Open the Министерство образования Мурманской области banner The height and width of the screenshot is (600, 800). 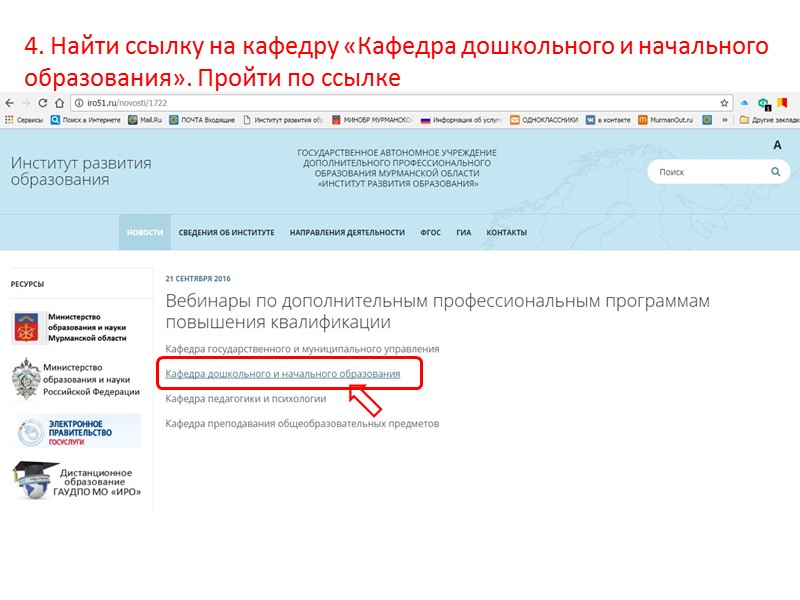(x=69, y=327)
